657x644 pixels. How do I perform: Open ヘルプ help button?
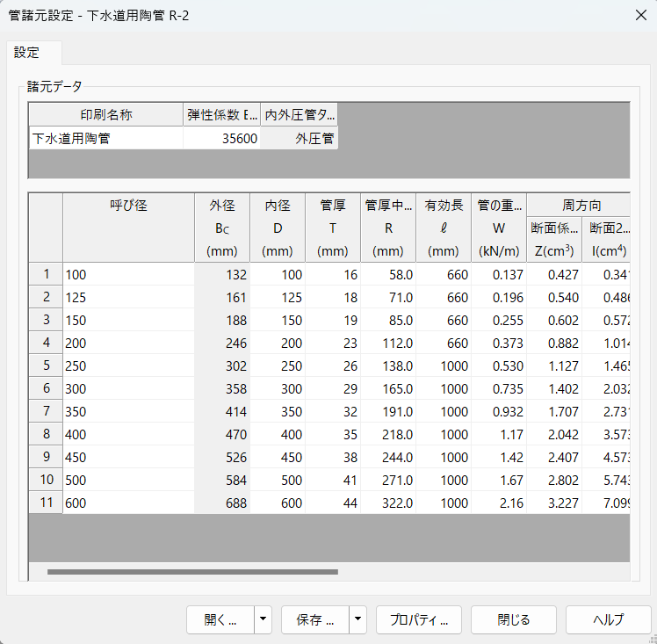click(x=608, y=619)
